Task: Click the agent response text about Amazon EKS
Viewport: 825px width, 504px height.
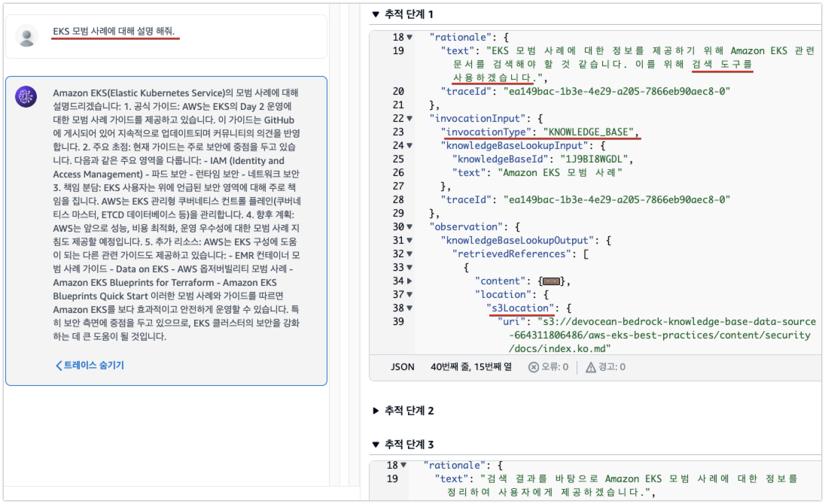Action: (177, 214)
